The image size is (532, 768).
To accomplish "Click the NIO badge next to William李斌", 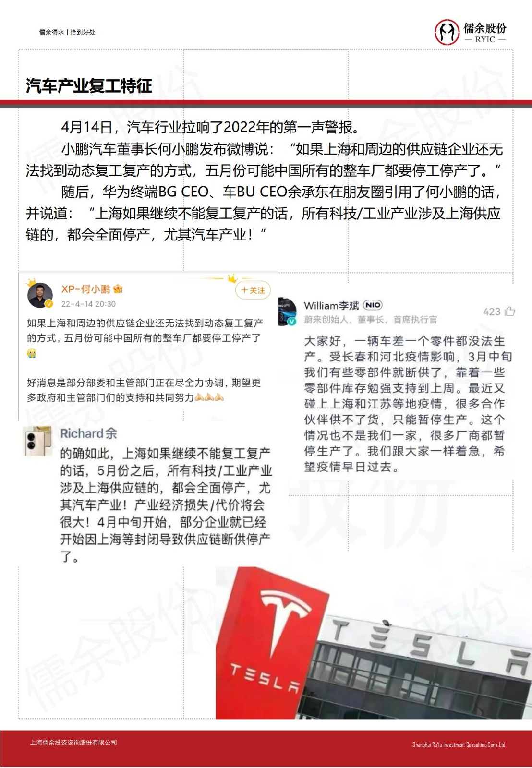I will click(x=373, y=305).
